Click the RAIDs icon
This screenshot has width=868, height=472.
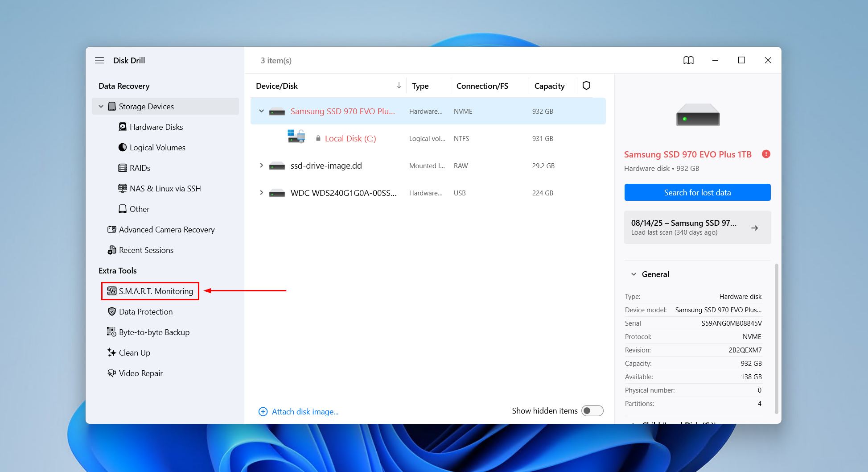(123, 168)
